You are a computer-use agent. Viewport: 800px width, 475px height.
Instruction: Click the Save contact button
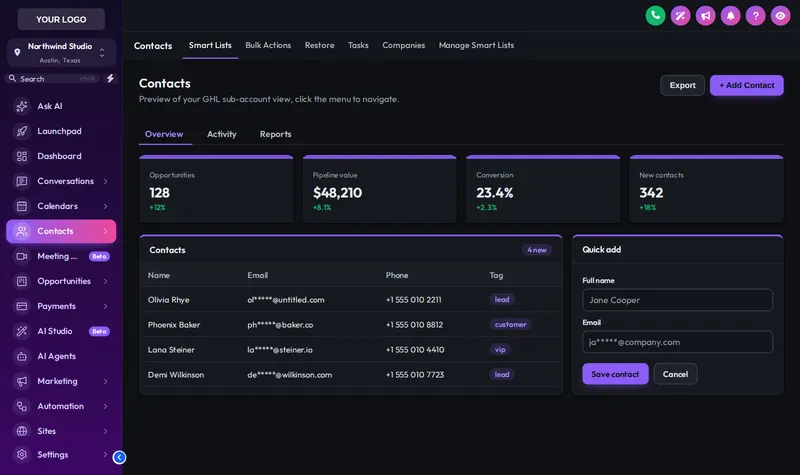point(615,374)
